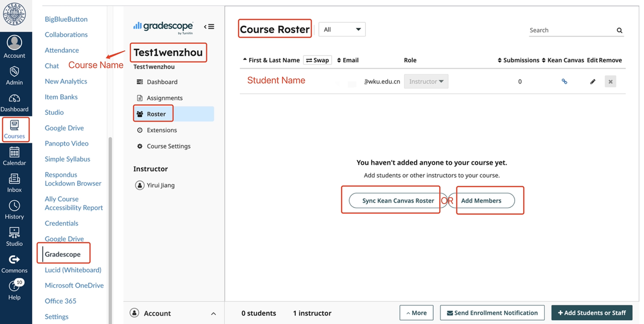
Task: Click the '0 students' count
Action: [x=259, y=313]
